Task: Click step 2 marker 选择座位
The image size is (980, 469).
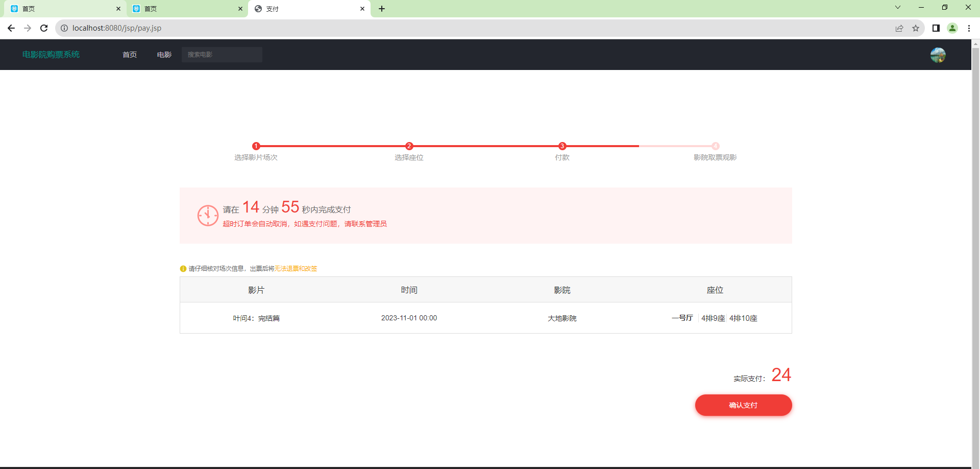Action: point(409,146)
